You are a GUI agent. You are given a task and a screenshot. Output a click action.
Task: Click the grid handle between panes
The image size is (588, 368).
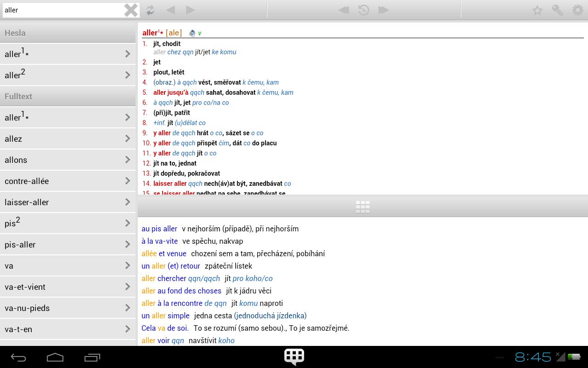click(362, 207)
